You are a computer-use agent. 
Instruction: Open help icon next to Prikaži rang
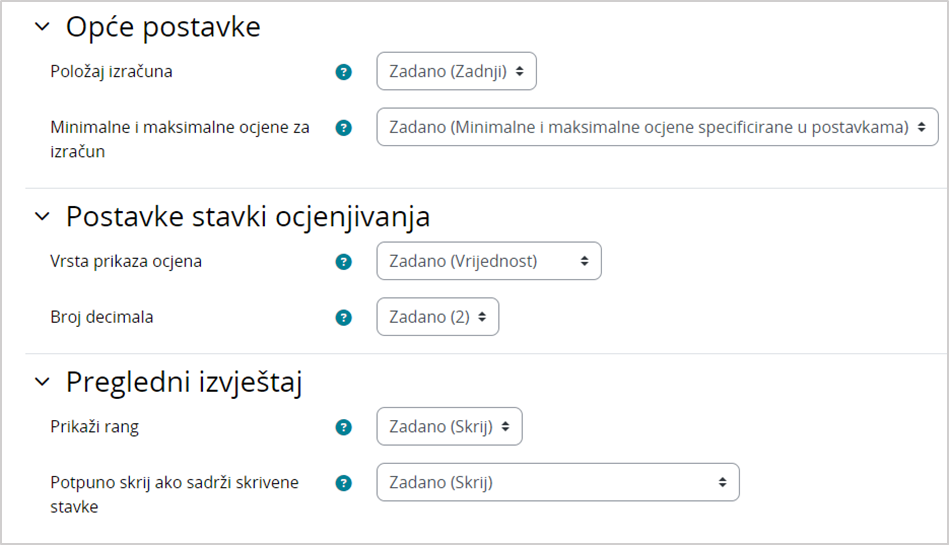[x=344, y=427]
